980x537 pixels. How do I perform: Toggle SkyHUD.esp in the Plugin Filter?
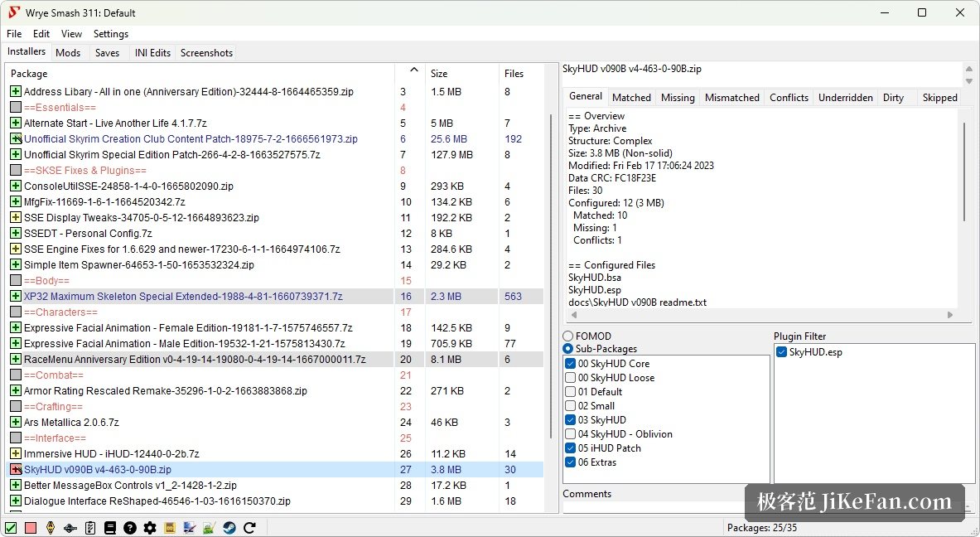pos(781,352)
